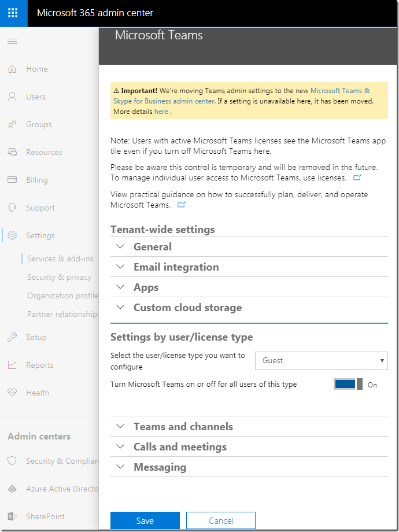Viewport: 399px width, 532px height.
Task: Select Services & add-ins submenu item
Action: (x=60, y=258)
